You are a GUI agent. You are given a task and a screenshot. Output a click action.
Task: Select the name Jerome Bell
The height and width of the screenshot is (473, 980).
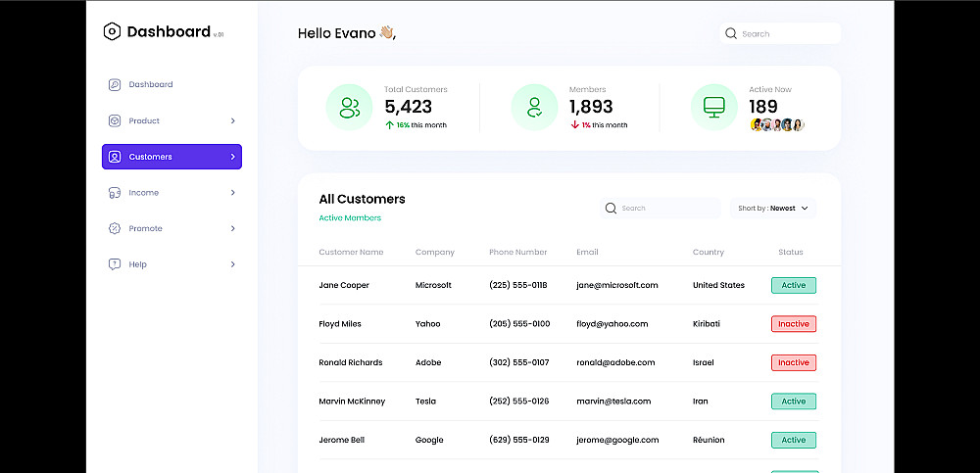coord(341,440)
